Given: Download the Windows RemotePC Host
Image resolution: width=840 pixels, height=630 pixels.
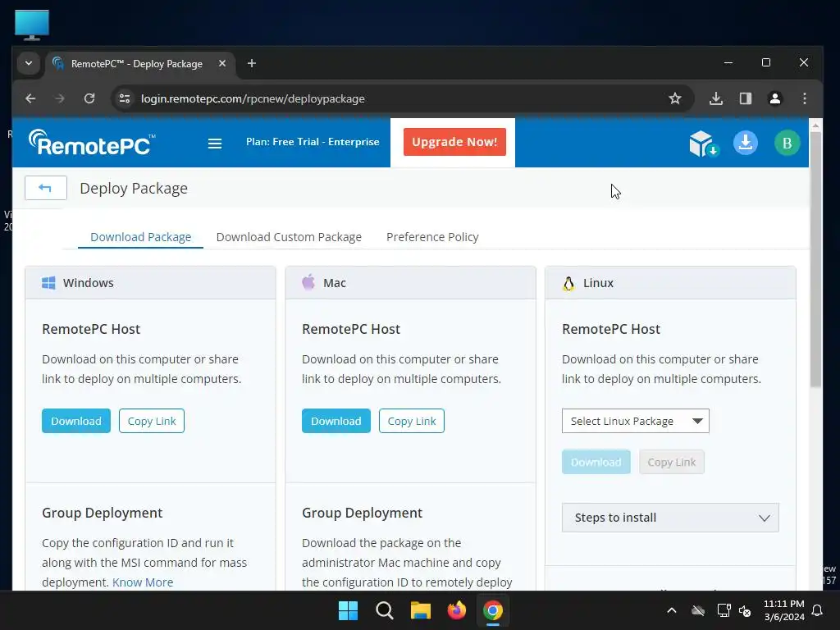Looking at the screenshot, I should (x=76, y=421).
